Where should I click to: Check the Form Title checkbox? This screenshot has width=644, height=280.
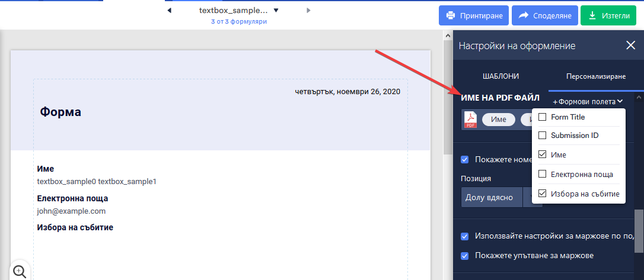click(542, 117)
